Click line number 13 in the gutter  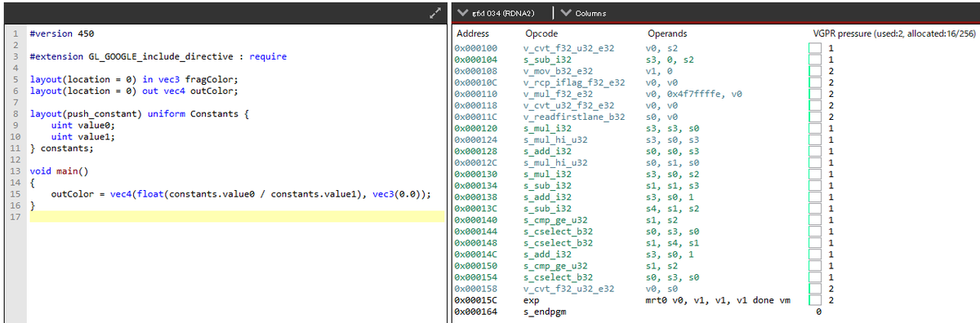pyautogui.click(x=16, y=171)
